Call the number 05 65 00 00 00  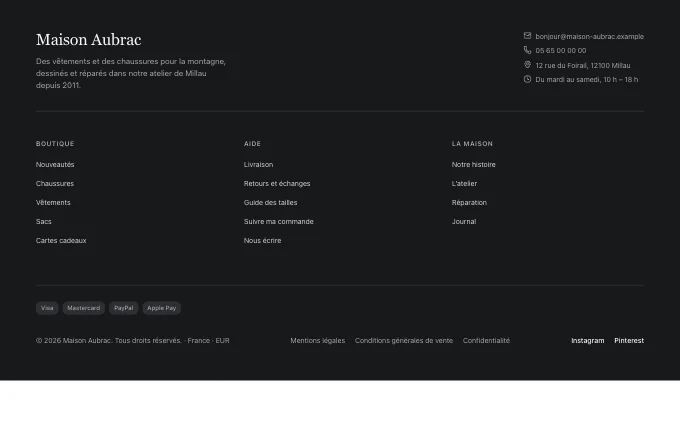(x=560, y=51)
